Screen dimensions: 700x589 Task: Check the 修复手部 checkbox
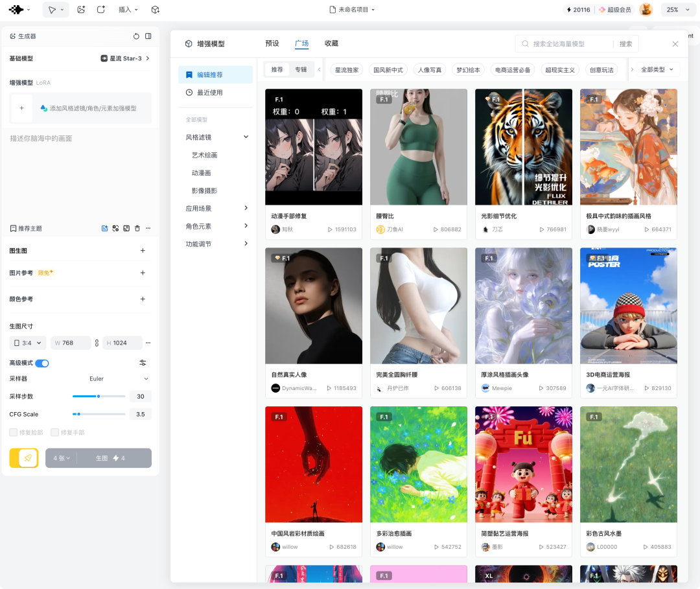click(55, 432)
